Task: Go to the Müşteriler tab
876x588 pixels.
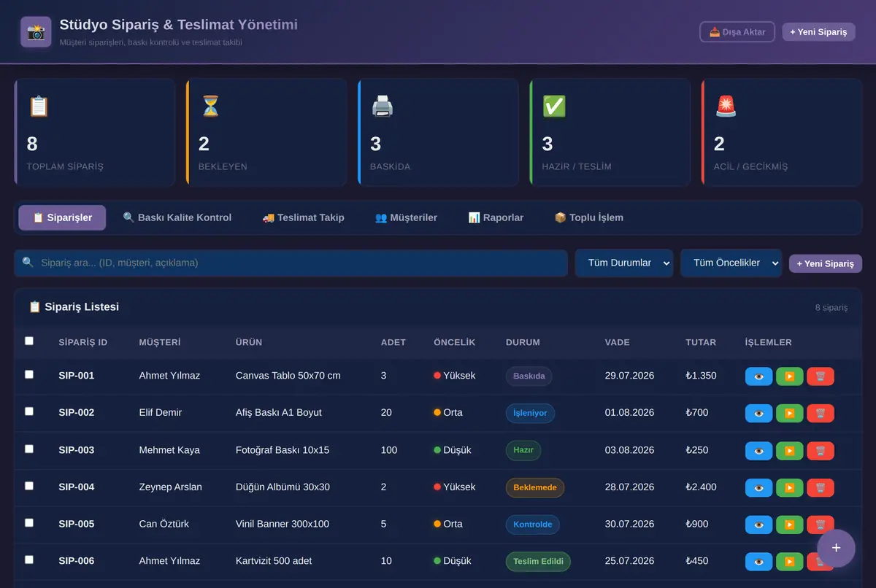Action: pos(406,217)
